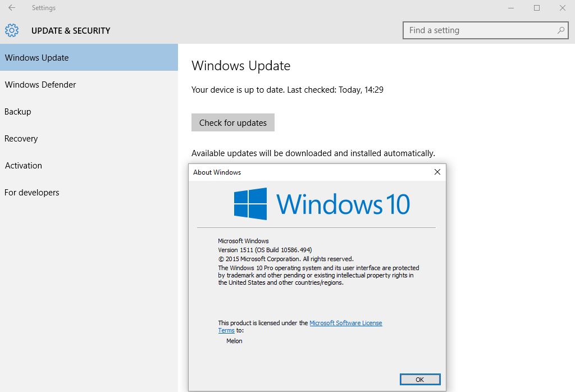
Task: Click the About Windows title bar text
Action: pos(217,172)
